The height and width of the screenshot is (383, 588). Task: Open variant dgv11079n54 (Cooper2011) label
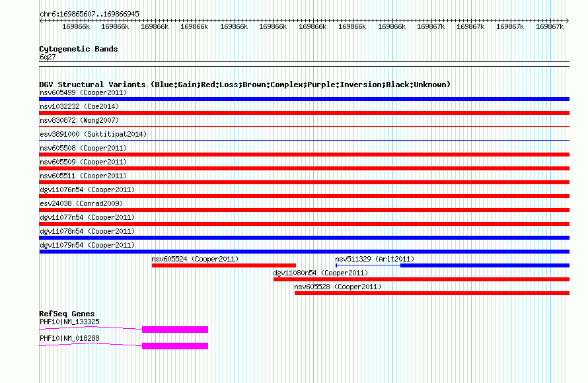tap(87, 245)
